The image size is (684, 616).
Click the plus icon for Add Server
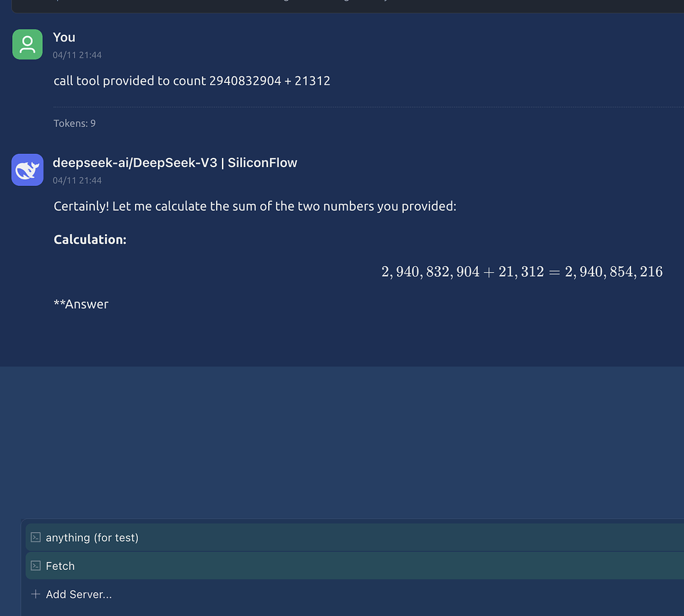pos(35,594)
